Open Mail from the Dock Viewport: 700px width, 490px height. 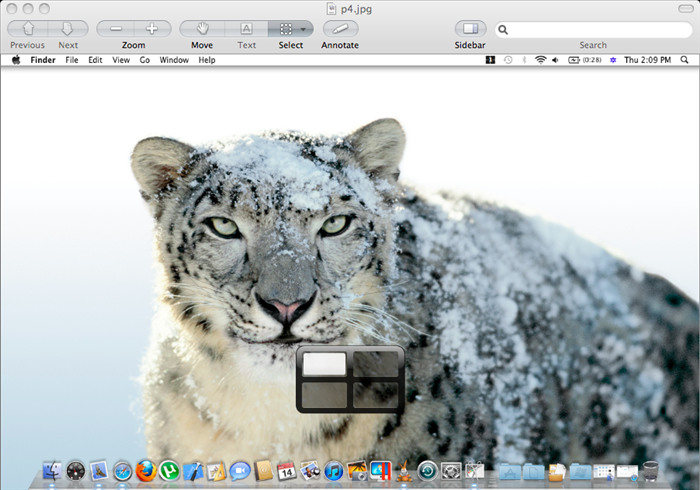tap(99, 471)
